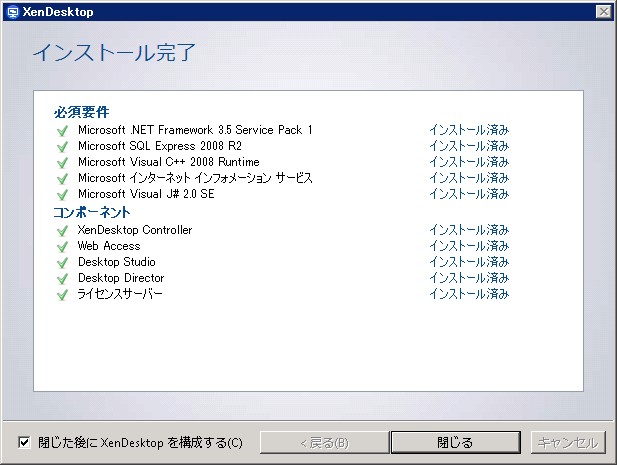Click the checkmark icon for Visual C++ 2008 Runtime
Screen dimensions: 617x465
(x=62, y=162)
